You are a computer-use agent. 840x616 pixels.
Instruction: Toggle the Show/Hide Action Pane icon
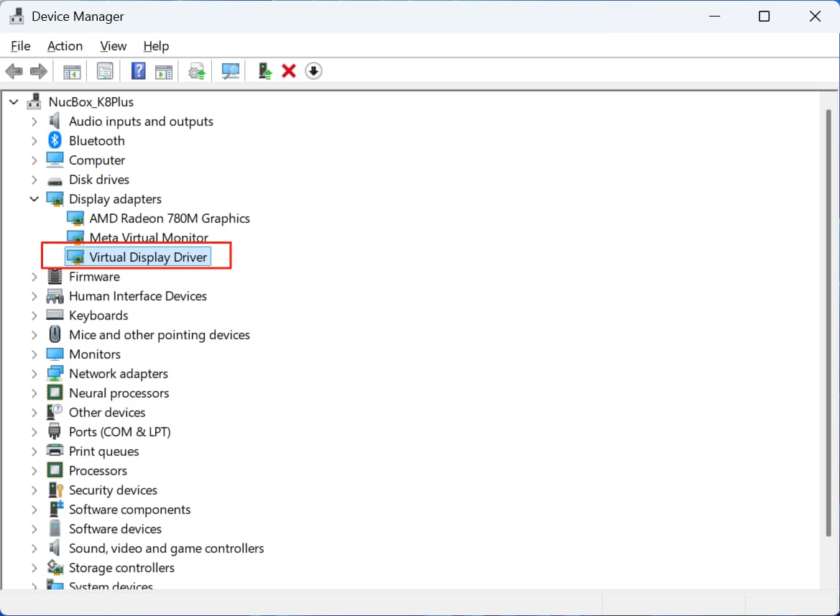coord(164,71)
